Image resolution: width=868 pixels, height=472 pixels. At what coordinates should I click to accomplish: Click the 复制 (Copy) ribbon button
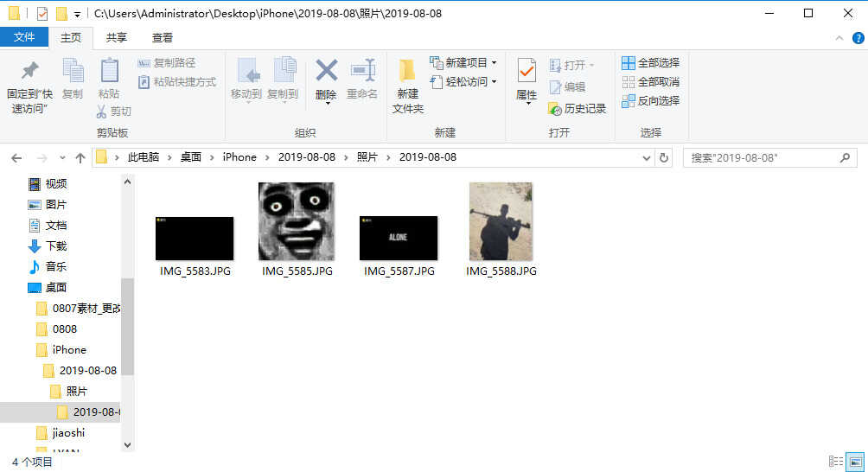(73, 80)
